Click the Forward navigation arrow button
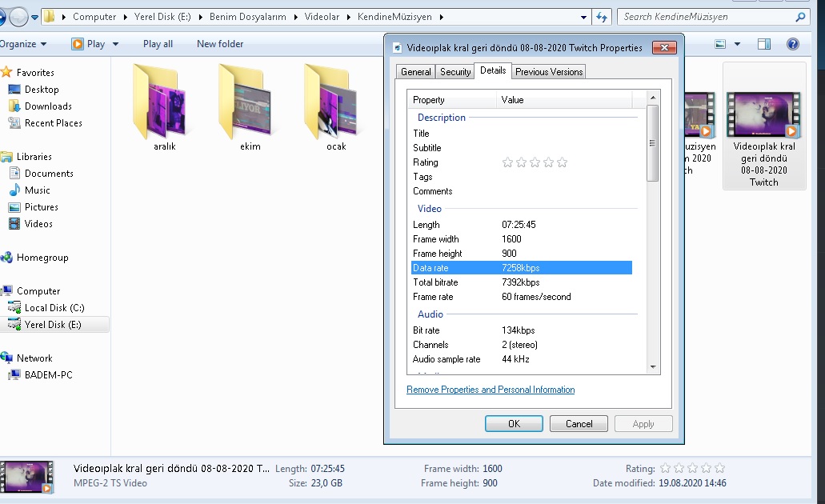Image resolution: width=825 pixels, height=504 pixels. [x=18, y=17]
